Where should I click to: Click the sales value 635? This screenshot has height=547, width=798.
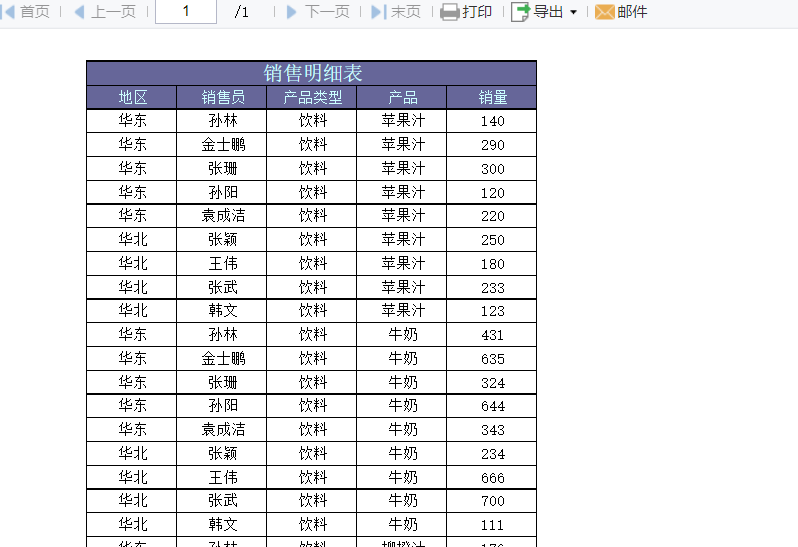[493, 359]
